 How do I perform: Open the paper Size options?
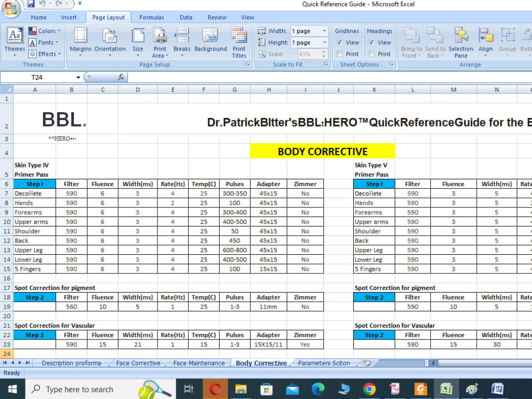138,42
